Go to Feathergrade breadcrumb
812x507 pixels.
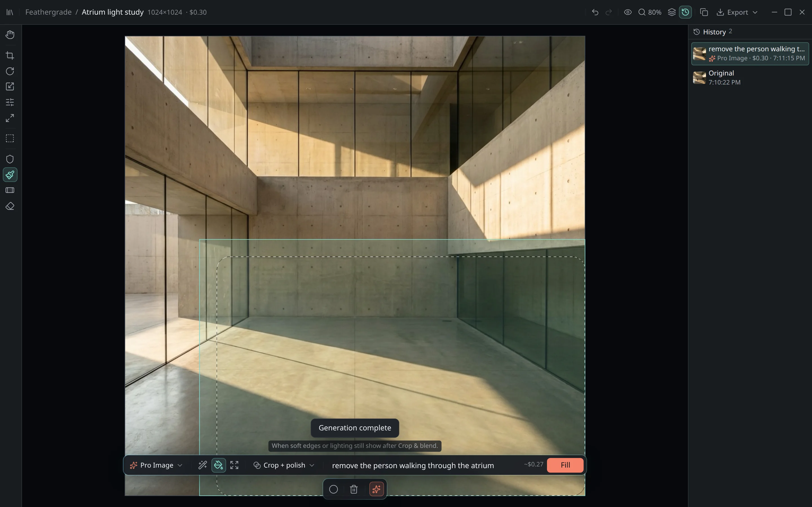pos(48,12)
